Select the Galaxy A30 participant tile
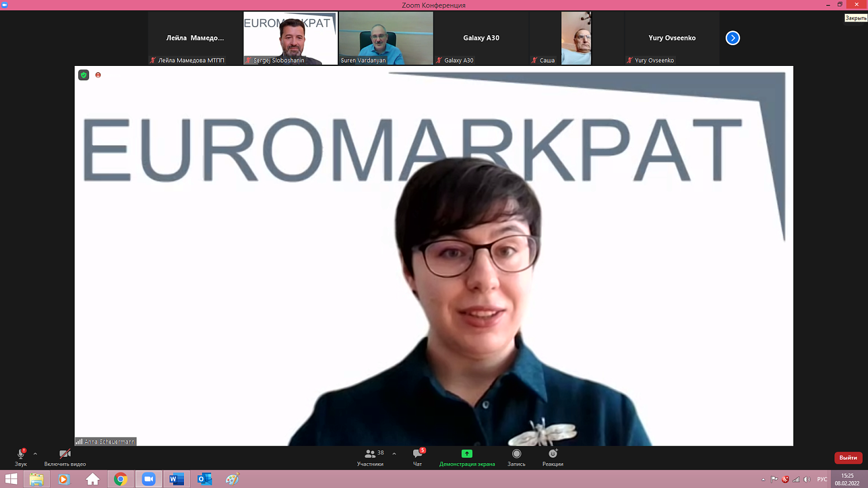 click(x=481, y=38)
